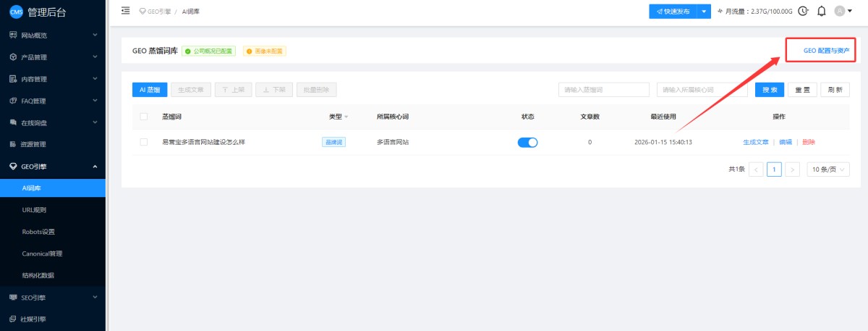Click the AI 蒸馏 button

[x=150, y=90]
